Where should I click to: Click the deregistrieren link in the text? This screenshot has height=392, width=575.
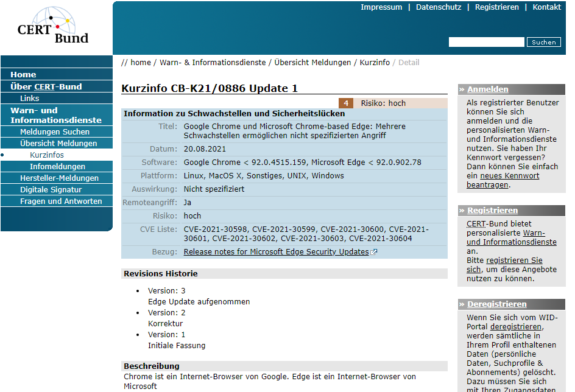[x=516, y=327]
